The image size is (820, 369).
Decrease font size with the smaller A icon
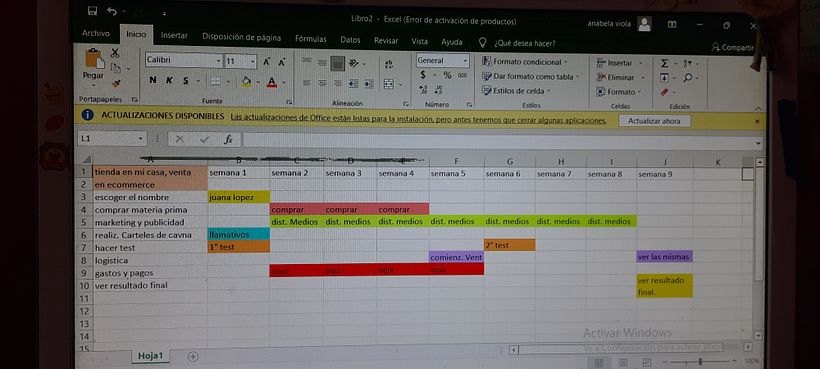tap(282, 62)
